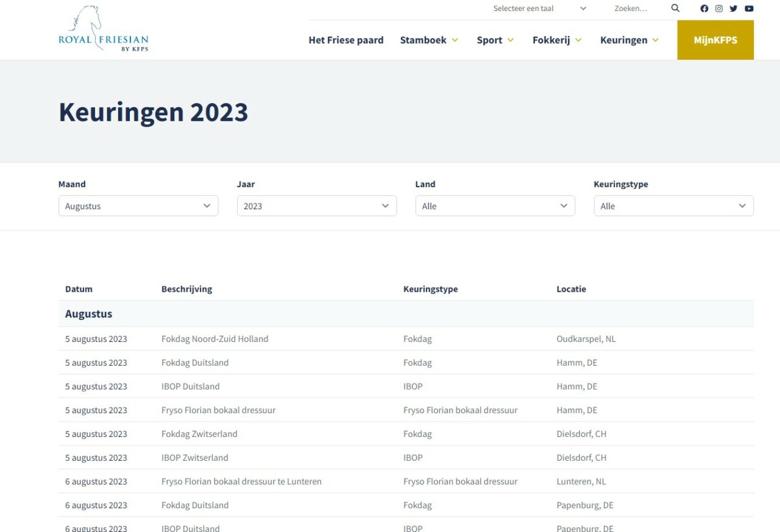Open the Keuringstype filter dropdown

[673, 205]
